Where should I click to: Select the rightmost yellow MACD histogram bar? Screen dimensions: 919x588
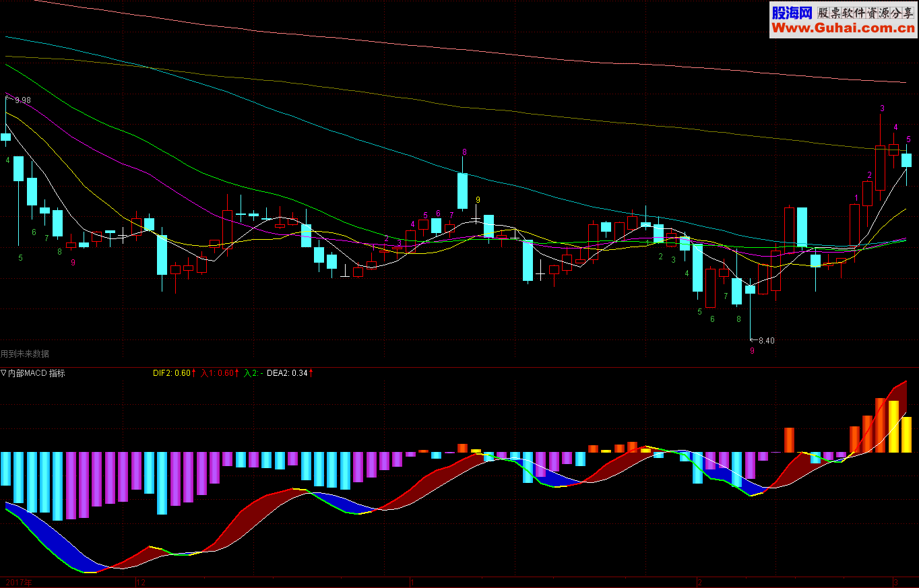(907, 434)
